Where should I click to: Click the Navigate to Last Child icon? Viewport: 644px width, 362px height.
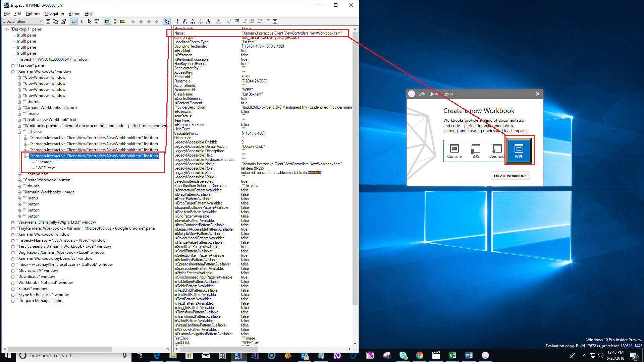point(208,21)
